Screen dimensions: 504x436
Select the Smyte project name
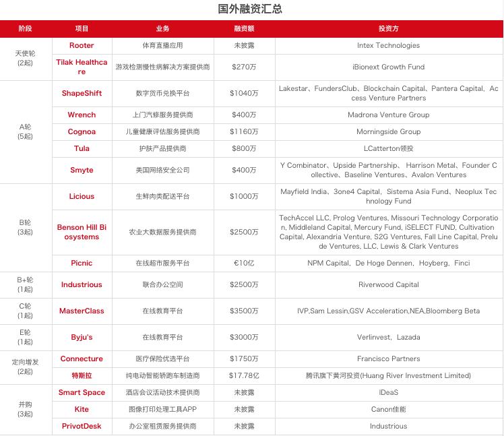82,170
